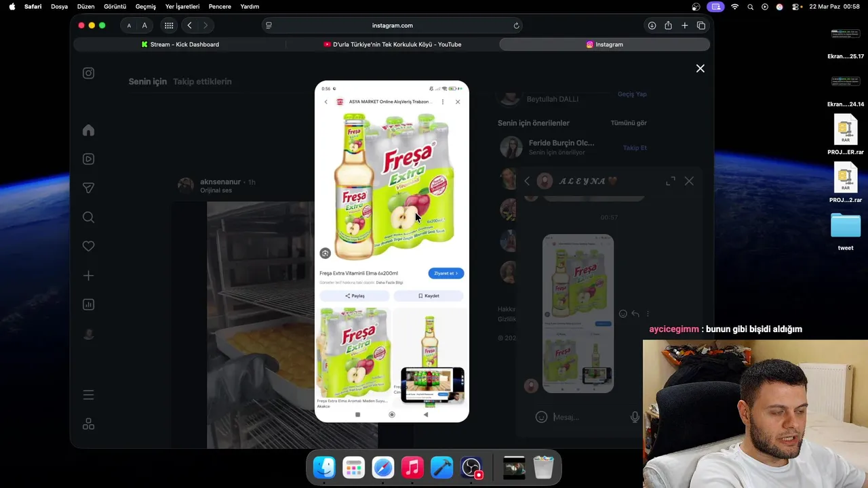Open the Düzen menu
The width and height of the screenshot is (868, 488).
tap(86, 6)
